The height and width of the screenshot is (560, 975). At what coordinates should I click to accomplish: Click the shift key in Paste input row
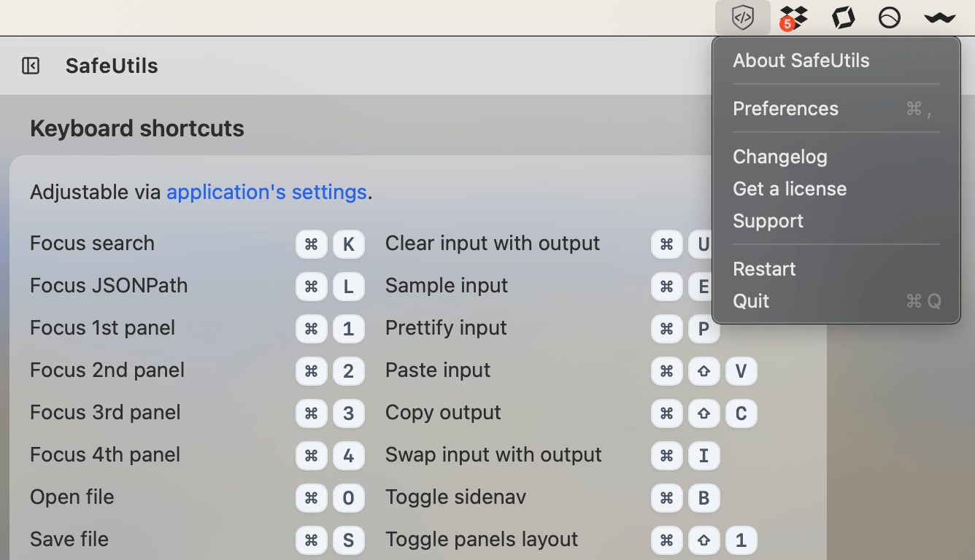point(704,371)
